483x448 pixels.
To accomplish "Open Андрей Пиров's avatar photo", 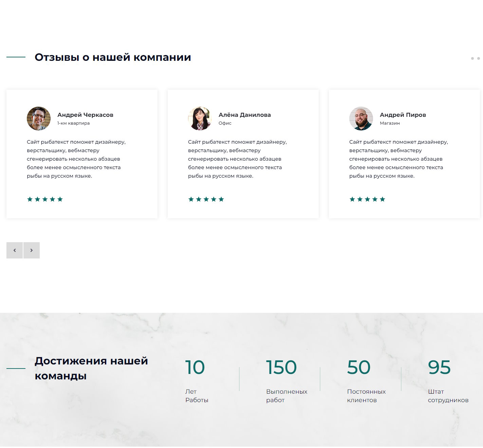I will (x=361, y=119).
